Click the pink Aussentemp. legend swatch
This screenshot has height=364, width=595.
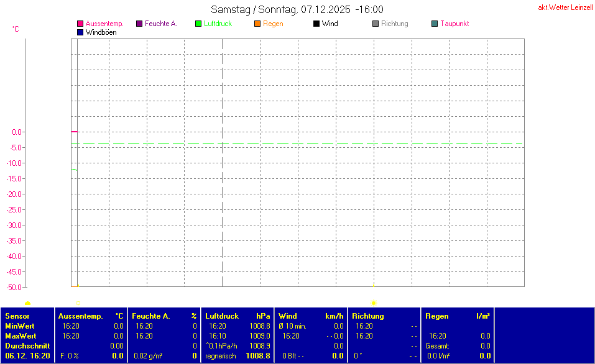[x=80, y=24]
